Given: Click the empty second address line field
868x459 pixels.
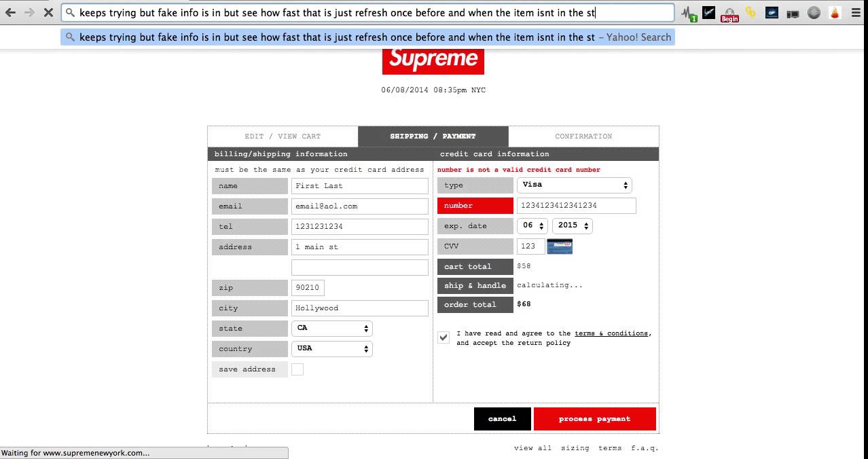Looking at the screenshot, I should coord(360,268).
